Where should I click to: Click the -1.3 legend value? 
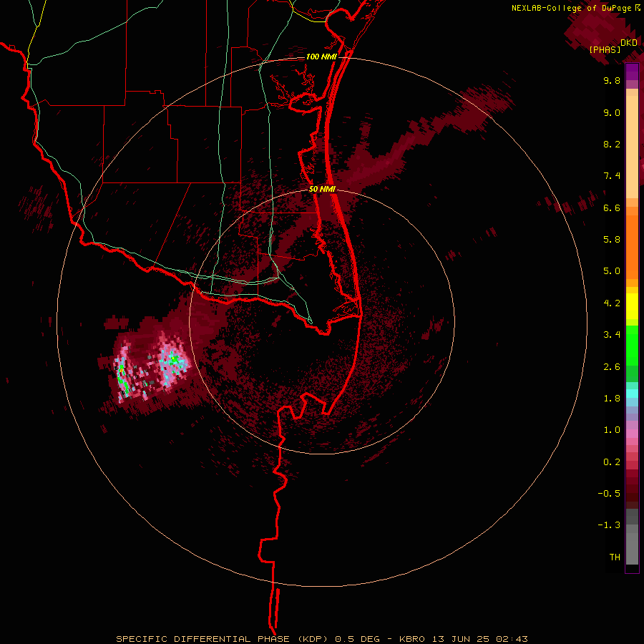pos(609,525)
